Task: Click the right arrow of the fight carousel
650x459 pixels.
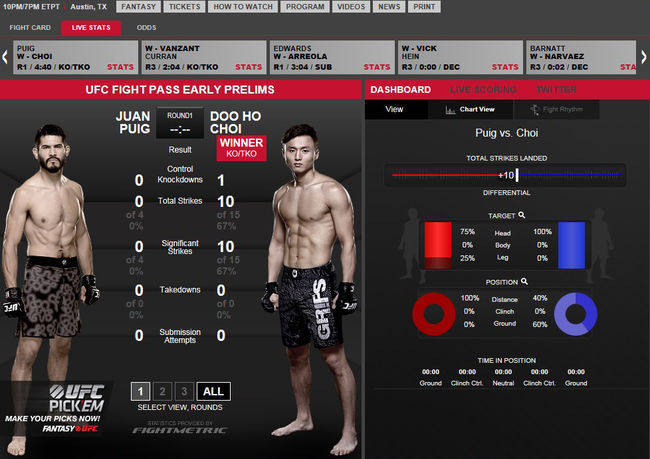Action: click(644, 57)
